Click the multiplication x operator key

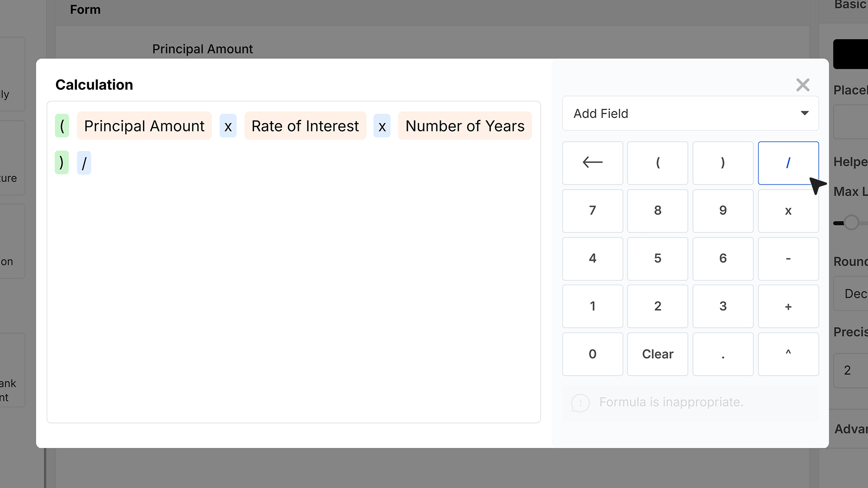click(788, 211)
